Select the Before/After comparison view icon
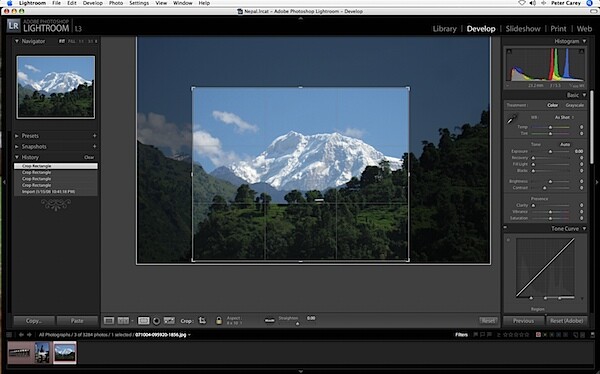This screenshot has width=600, height=374. [123, 320]
